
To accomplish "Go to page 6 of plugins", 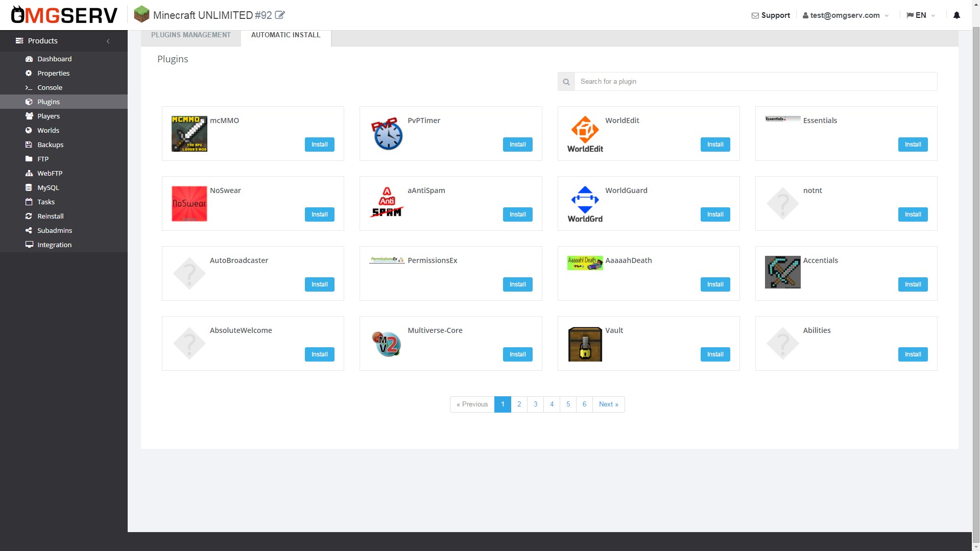I will 584,404.
